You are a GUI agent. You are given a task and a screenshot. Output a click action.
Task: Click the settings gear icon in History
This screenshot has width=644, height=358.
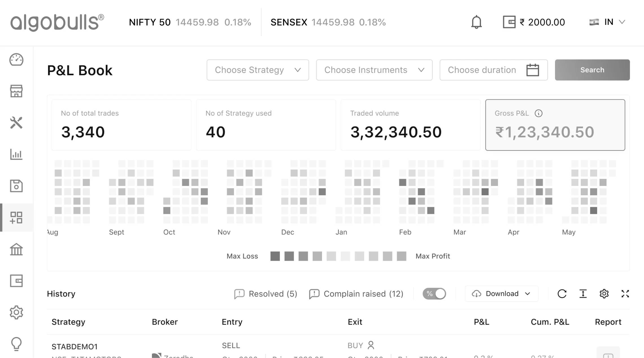point(604,294)
